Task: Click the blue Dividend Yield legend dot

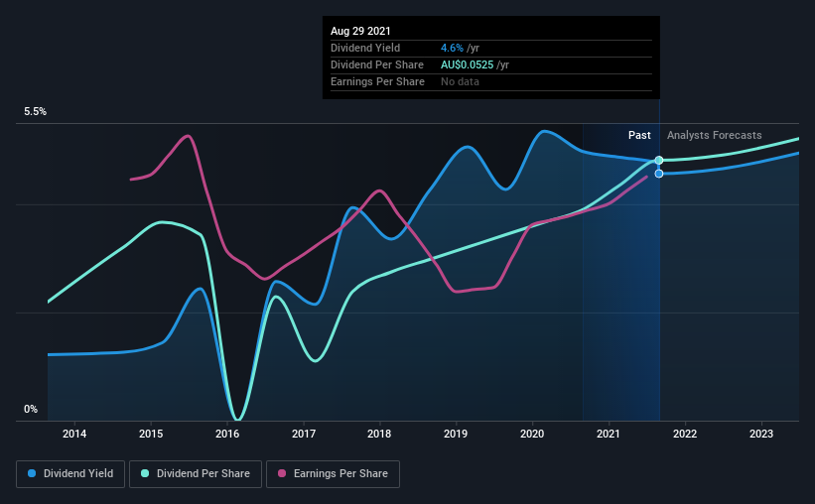Action: 32,473
